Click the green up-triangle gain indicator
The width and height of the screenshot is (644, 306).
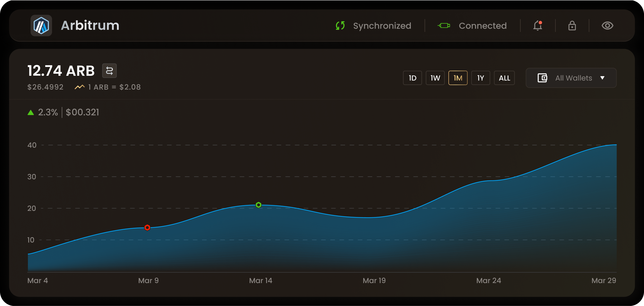click(31, 113)
